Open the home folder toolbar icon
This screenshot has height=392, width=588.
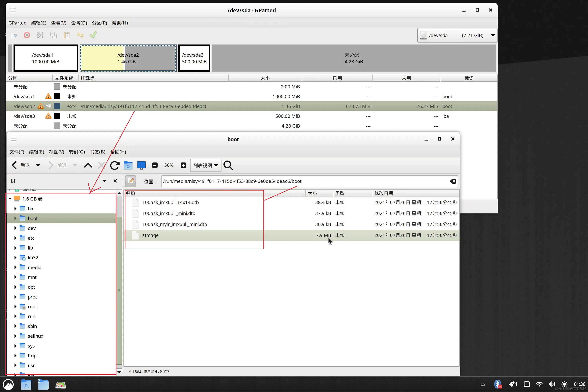(128, 165)
